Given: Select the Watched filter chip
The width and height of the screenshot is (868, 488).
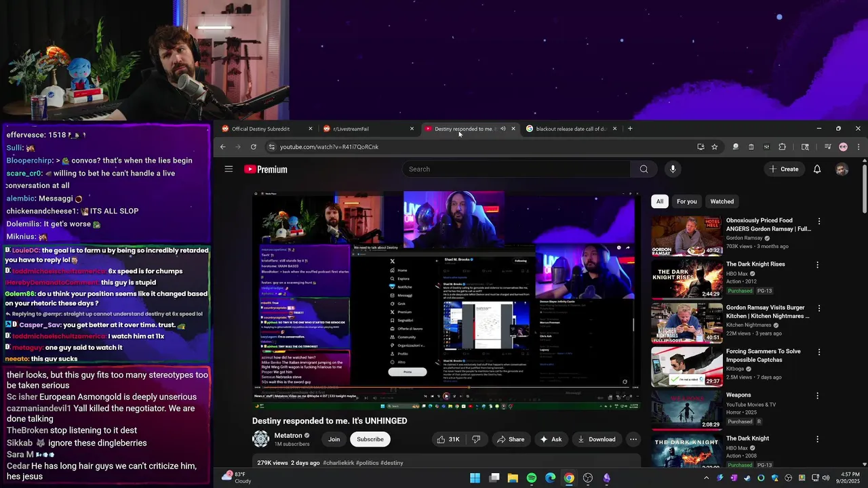Looking at the screenshot, I should click(722, 201).
